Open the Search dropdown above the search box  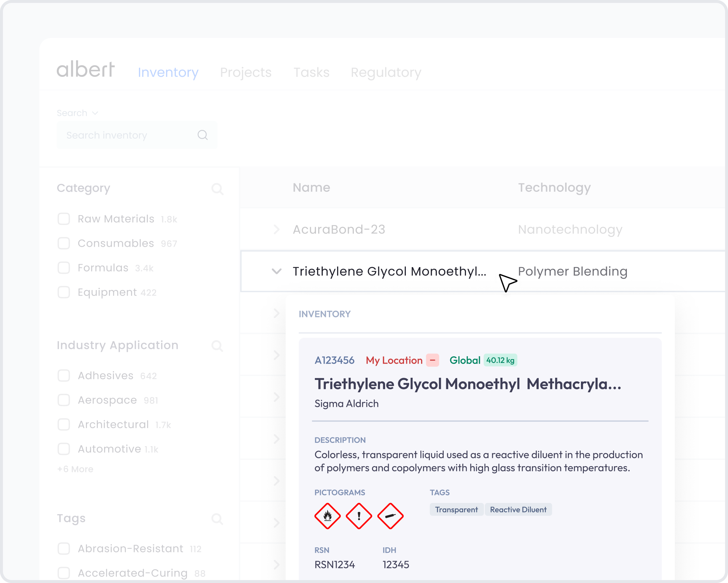pyautogui.click(x=78, y=113)
